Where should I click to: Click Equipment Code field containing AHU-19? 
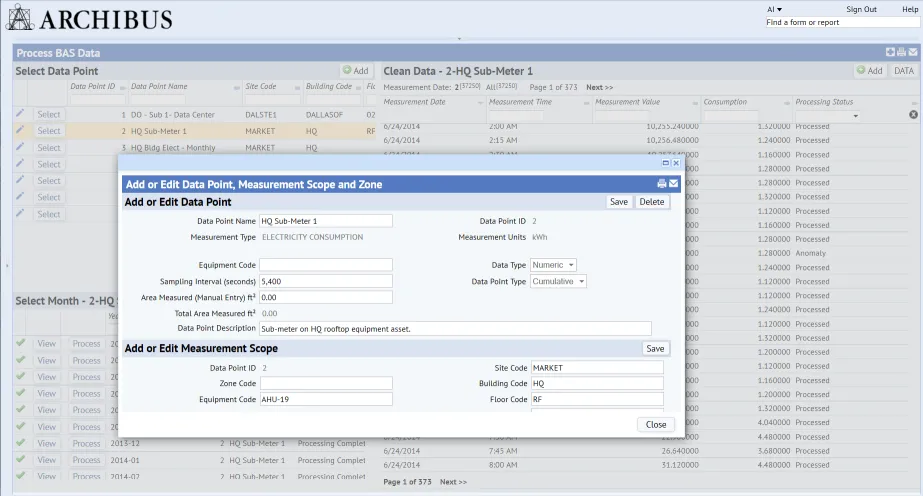tap(326, 399)
